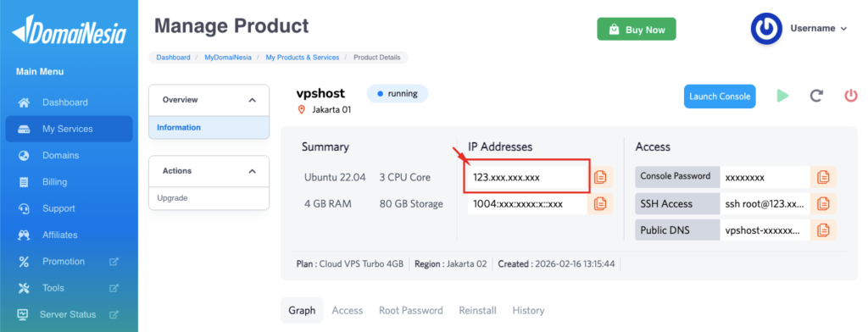Click the DomaiNesia logo

(x=70, y=30)
